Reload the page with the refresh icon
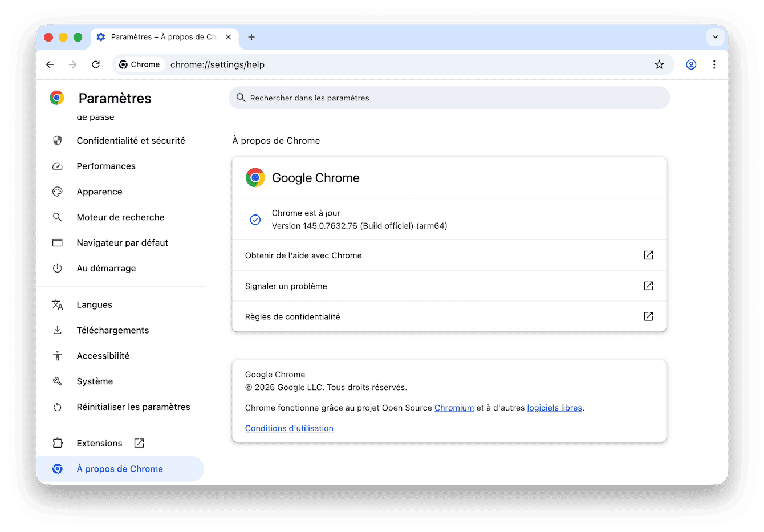The image size is (764, 532). tap(96, 64)
